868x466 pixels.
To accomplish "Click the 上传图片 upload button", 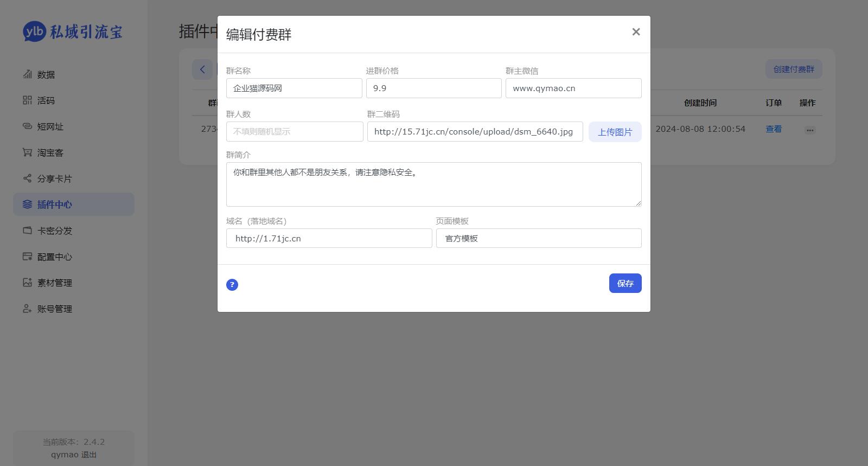I will (615, 132).
